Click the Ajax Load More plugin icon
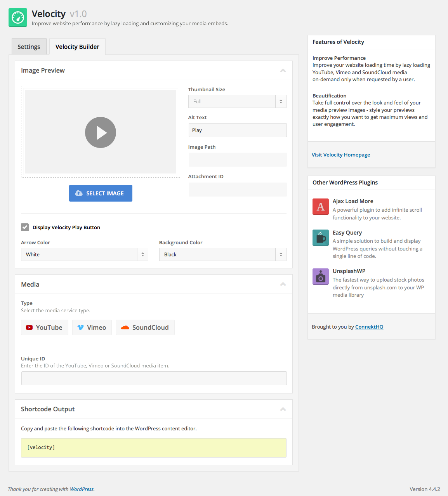Screen dimensions: 448x496 click(x=321, y=206)
